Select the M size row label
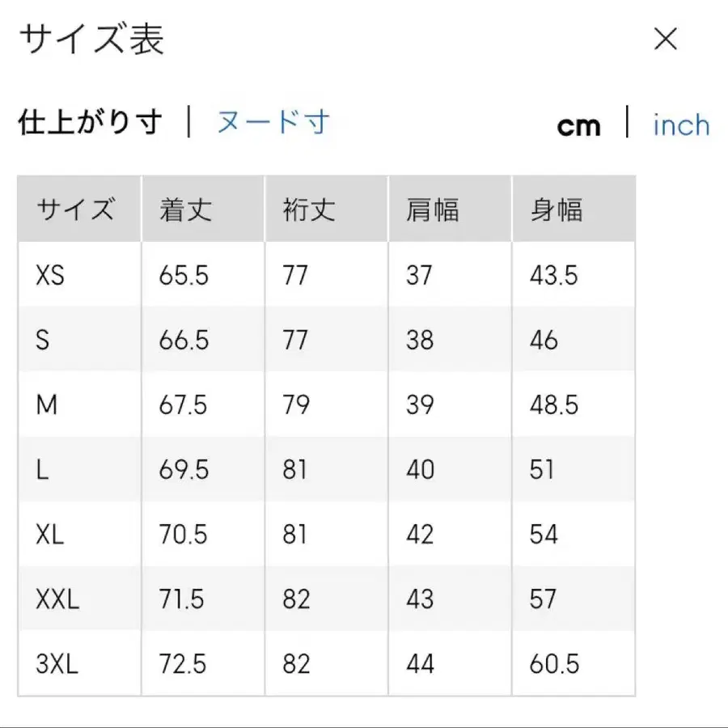The width and height of the screenshot is (728, 728). [x=47, y=404]
